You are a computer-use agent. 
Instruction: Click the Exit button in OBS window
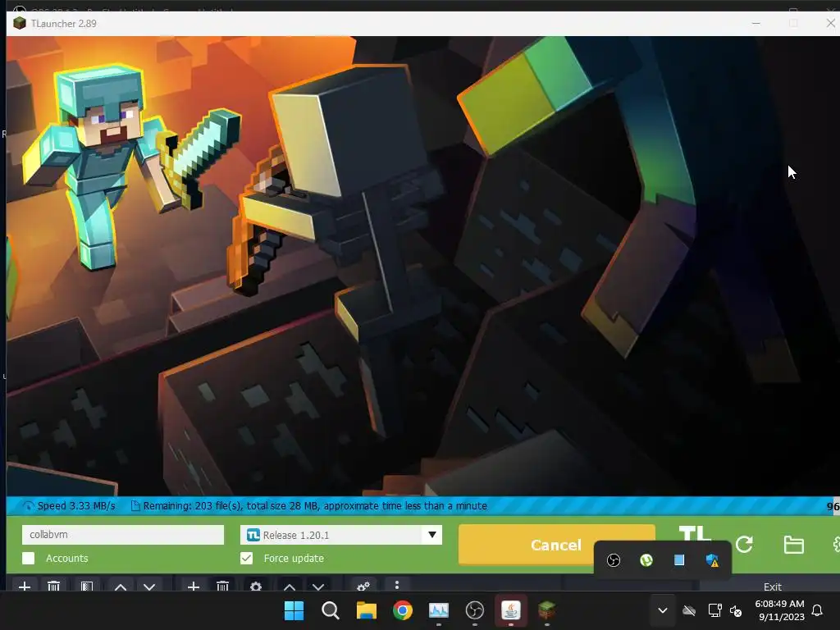tap(772, 587)
